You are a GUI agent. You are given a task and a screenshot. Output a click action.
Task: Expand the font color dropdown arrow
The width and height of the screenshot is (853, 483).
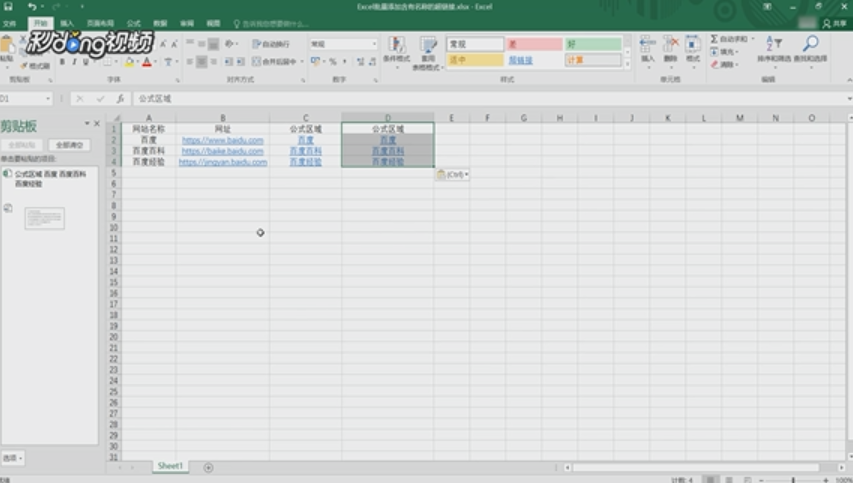click(155, 62)
